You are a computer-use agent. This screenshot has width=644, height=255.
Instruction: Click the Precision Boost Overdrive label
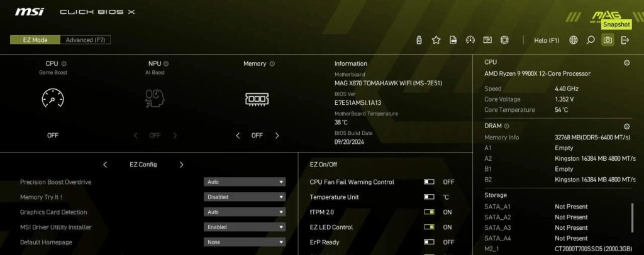56,182
